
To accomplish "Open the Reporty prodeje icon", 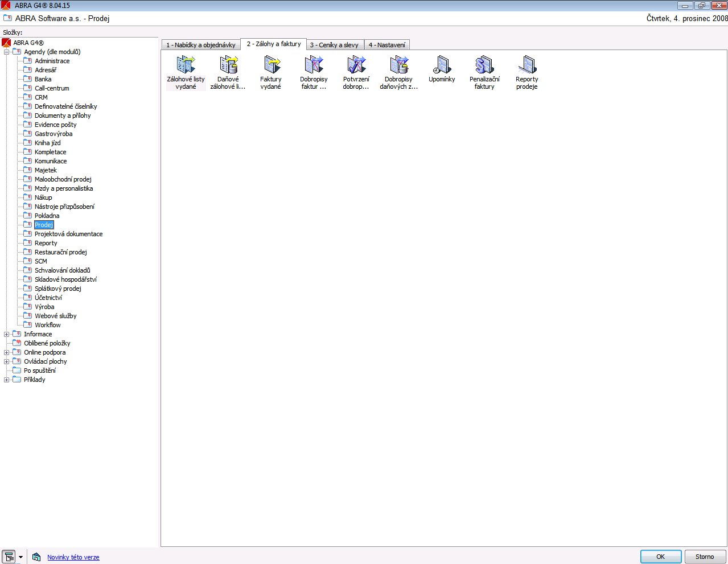I will pos(527,65).
